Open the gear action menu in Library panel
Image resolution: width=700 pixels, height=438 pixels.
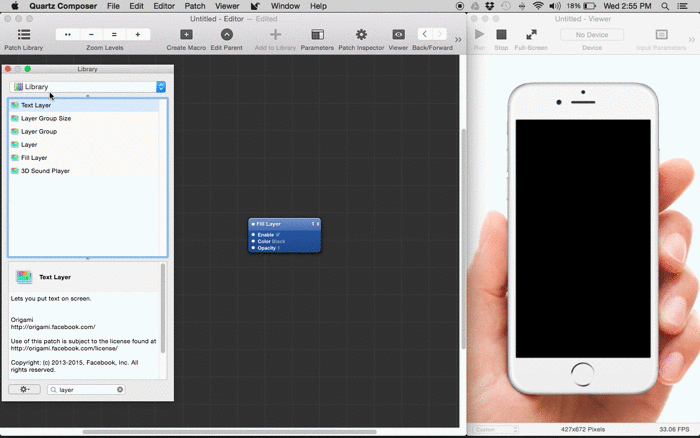(x=24, y=389)
